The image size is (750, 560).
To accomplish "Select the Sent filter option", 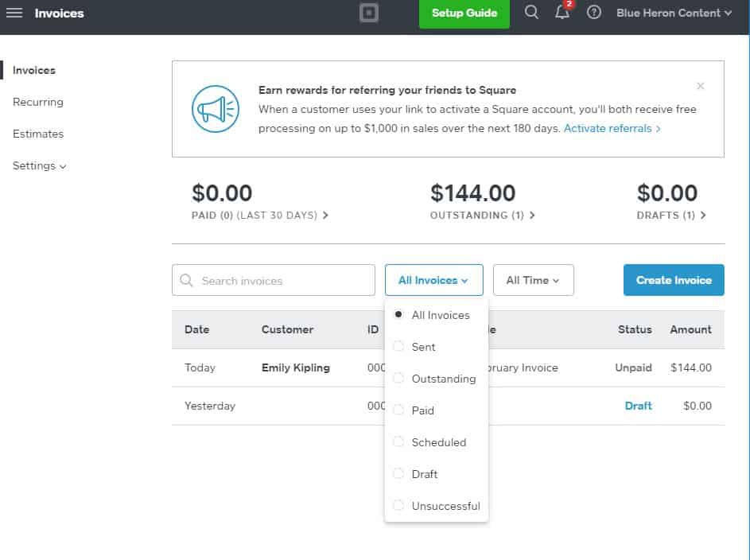I will (414, 347).
